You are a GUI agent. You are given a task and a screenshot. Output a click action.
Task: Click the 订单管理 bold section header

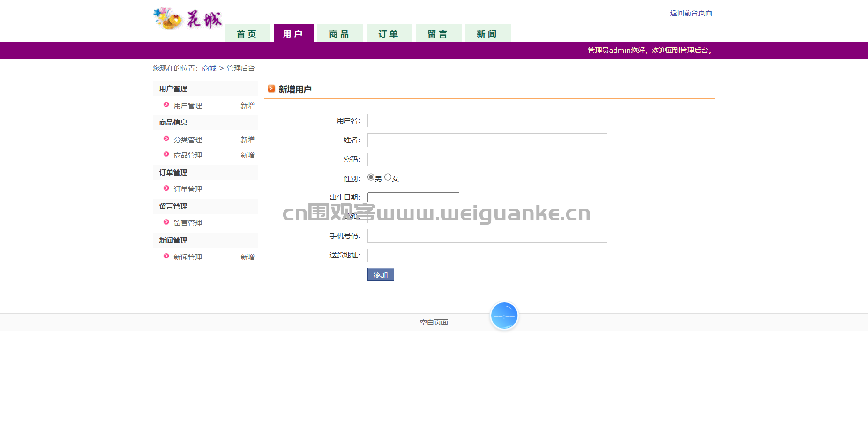coord(173,173)
